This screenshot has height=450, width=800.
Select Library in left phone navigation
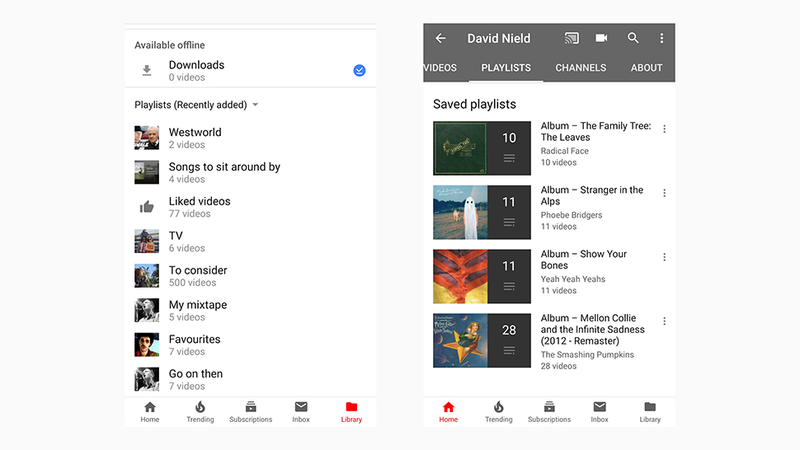click(x=352, y=412)
